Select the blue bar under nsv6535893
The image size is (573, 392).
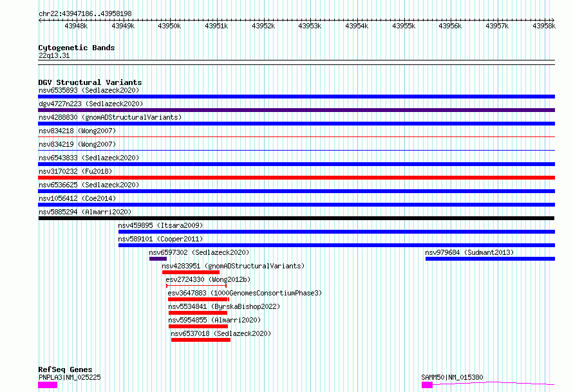(296, 97)
